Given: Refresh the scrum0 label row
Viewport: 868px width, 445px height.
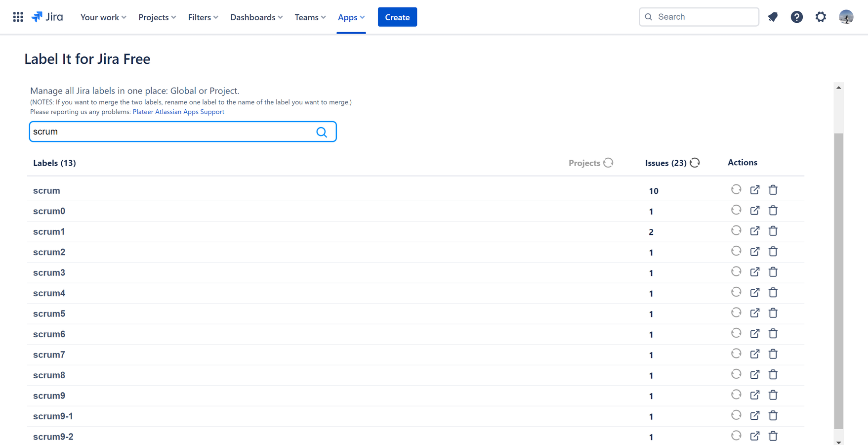Looking at the screenshot, I should 736,210.
